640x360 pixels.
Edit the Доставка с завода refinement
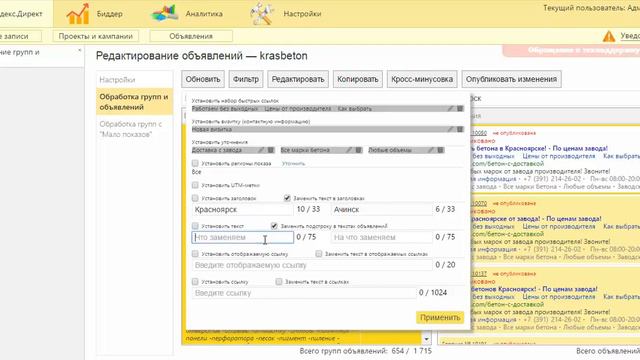coord(261,150)
